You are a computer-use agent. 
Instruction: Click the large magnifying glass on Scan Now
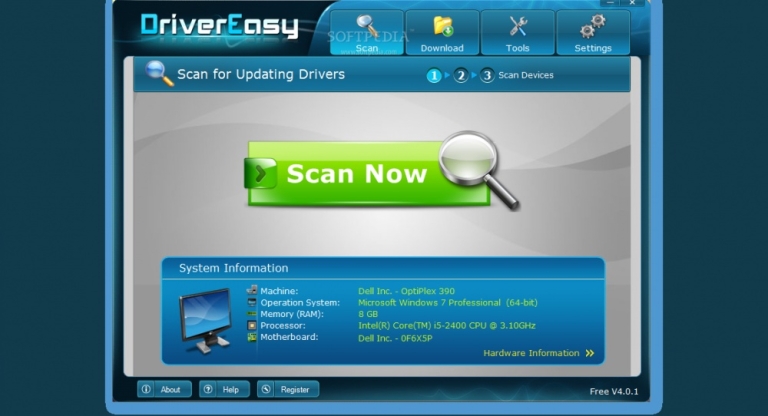tap(478, 169)
